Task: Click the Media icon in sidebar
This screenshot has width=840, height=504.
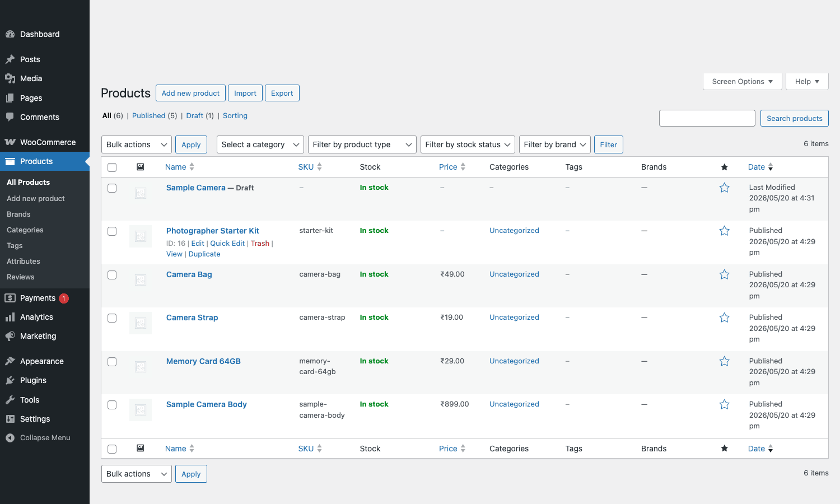Action: [10, 78]
